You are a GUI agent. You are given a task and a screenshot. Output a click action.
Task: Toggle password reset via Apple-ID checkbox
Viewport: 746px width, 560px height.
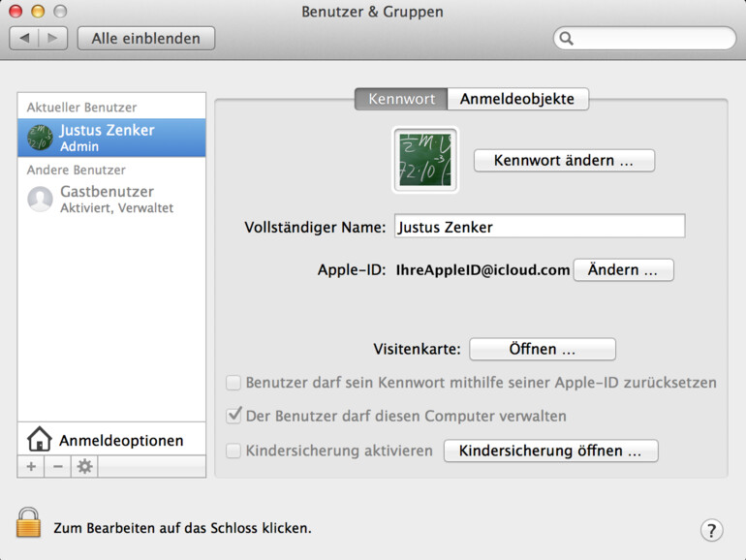(x=233, y=383)
